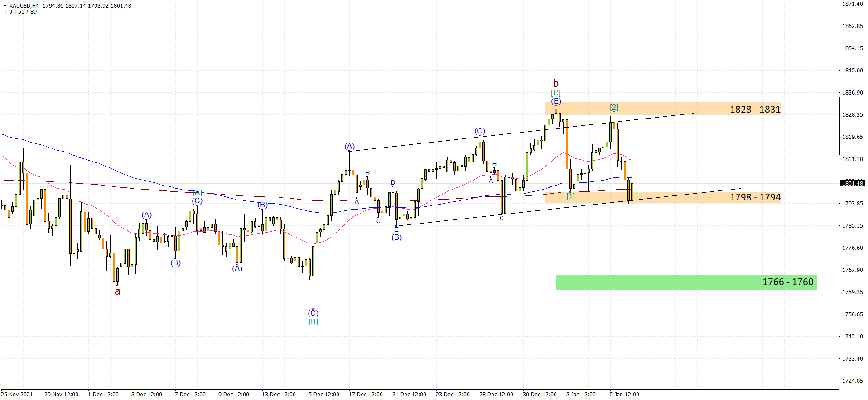
Task: Click the '7 Dec 12:00' time axis label
Action: (190, 395)
